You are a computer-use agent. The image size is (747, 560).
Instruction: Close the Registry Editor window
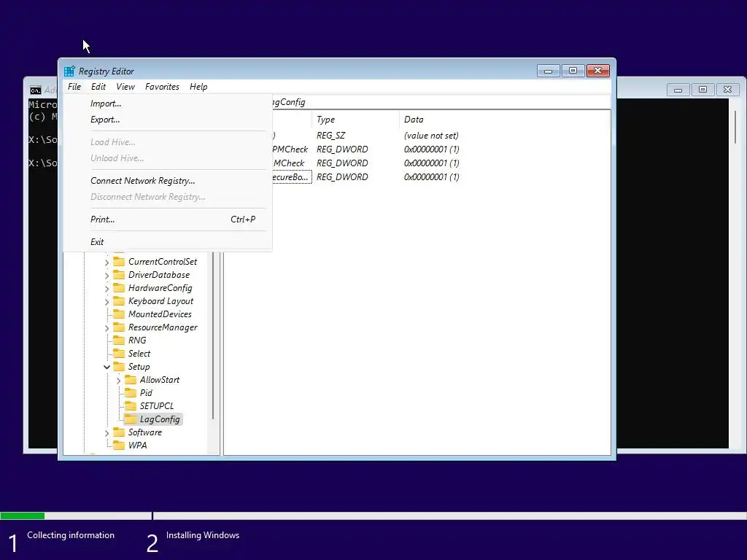tap(598, 71)
